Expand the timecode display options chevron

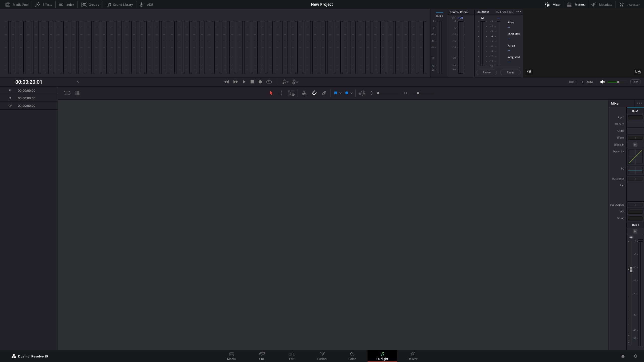pyautogui.click(x=78, y=82)
